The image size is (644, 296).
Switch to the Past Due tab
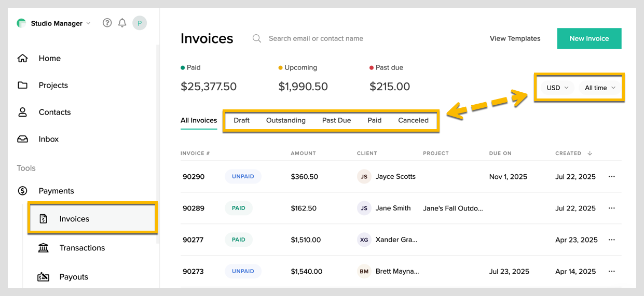point(336,120)
